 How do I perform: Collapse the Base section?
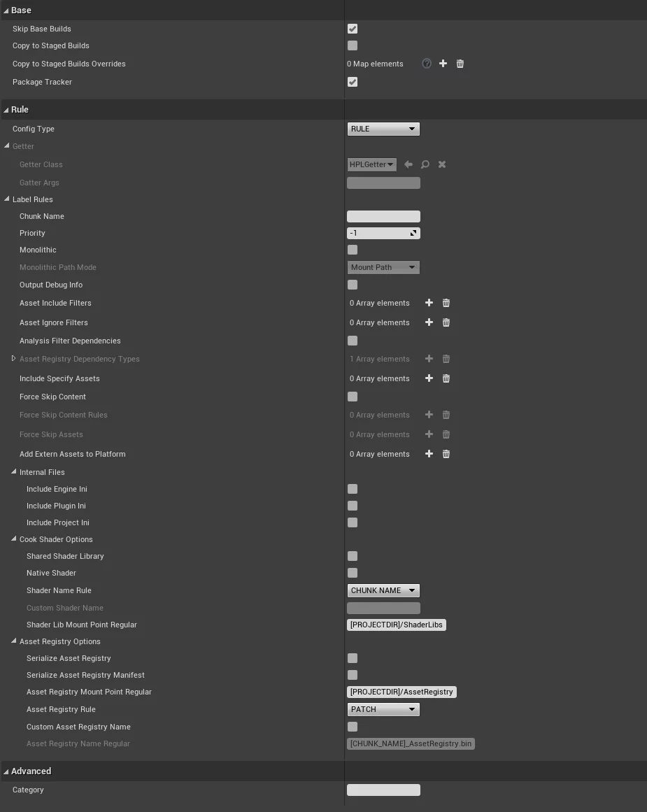6,10
